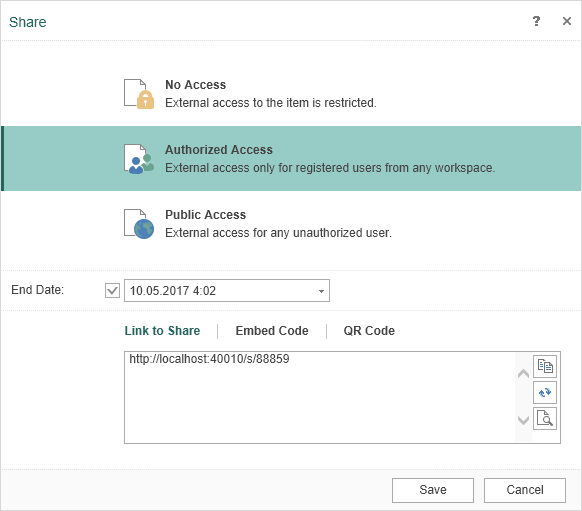This screenshot has width=582, height=511.
Task: Click the copy link to clipboard icon
Action: [545, 366]
